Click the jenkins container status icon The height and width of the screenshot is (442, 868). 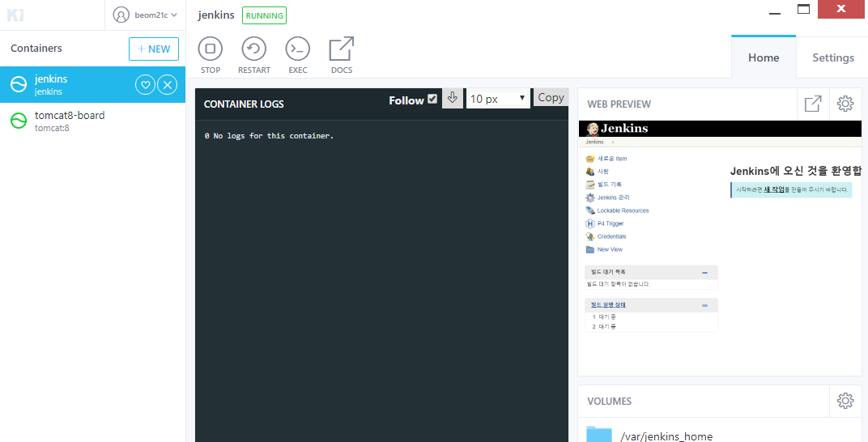coord(19,85)
